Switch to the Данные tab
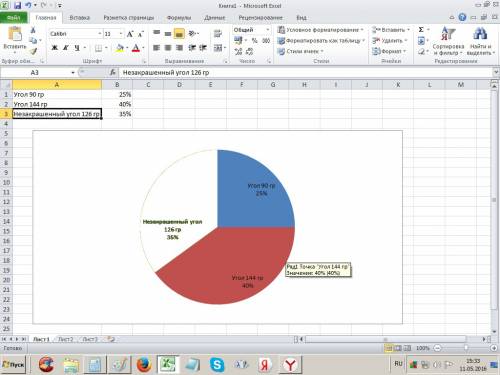 pyautogui.click(x=215, y=18)
